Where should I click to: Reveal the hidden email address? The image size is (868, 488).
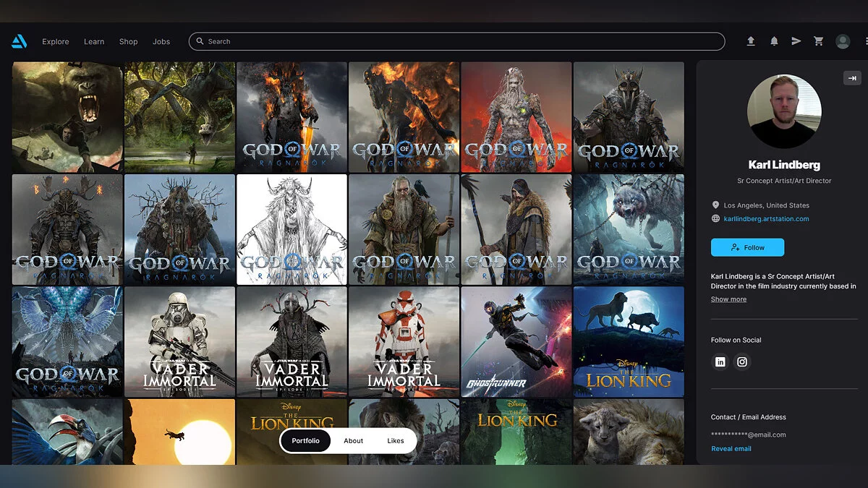pyautogui.click(x=731, y=449)
